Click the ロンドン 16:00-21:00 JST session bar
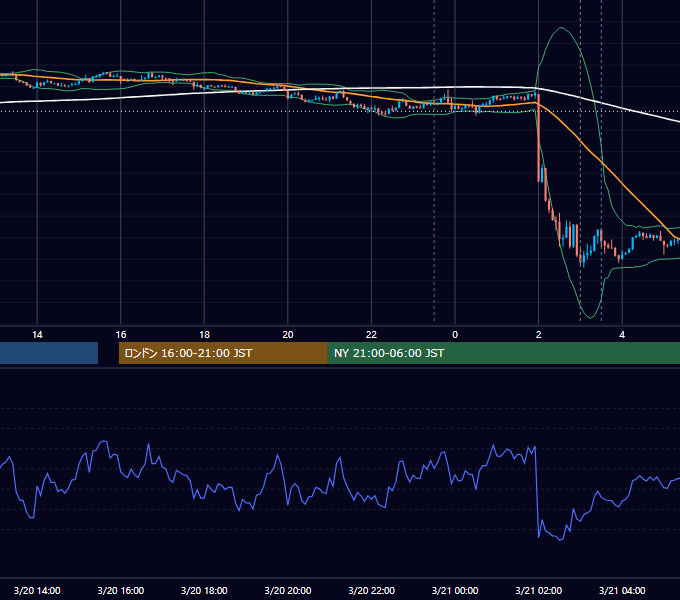The image size is (680, 600). pyautogui.click(x=223, y=353)
